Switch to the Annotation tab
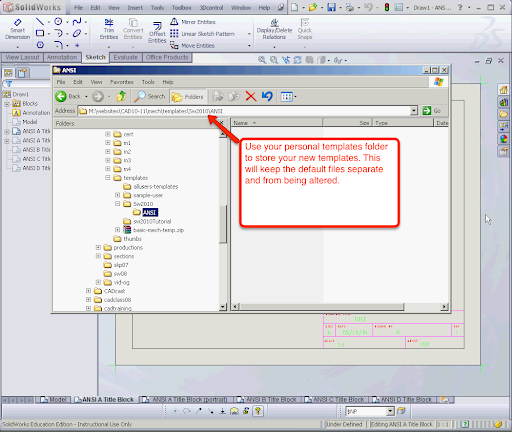The image size is (512, 432). tap(62, 57)
